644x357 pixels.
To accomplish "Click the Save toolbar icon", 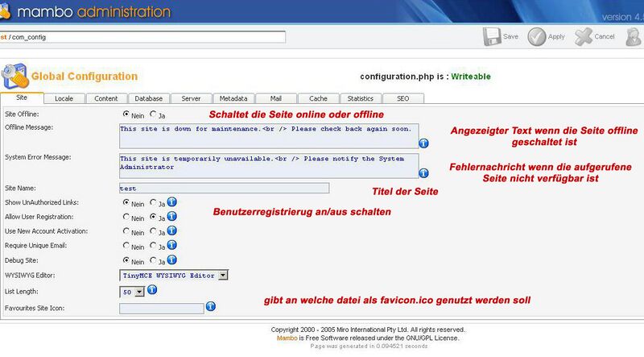I will tap(492, 36).
